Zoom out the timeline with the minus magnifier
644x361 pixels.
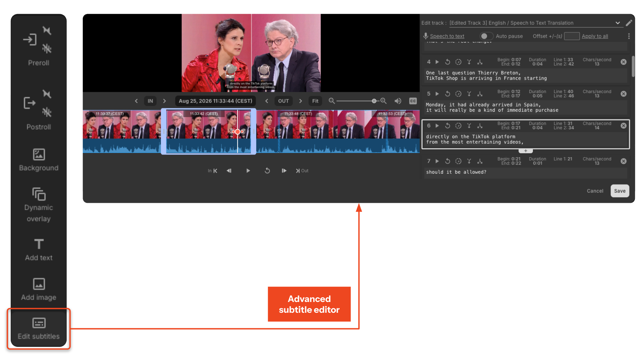[x=331, y=101]
